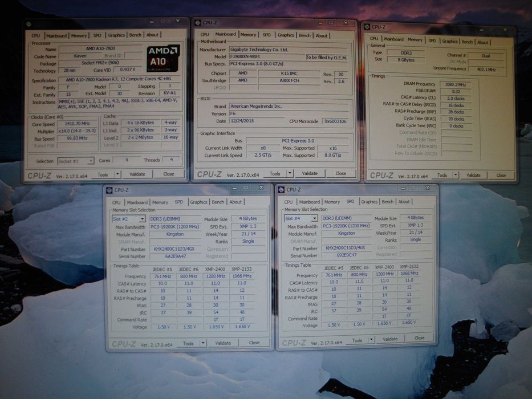Image resolution: width=532 pixels, height=399 pixels.
Task: Select Mainboard tab in Memory window
Action: click(393, 39)
